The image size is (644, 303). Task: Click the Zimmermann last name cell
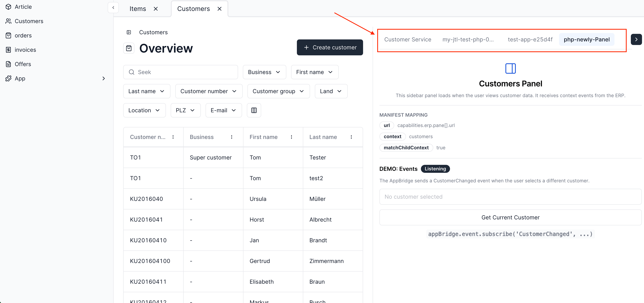[x=333, y=261]
